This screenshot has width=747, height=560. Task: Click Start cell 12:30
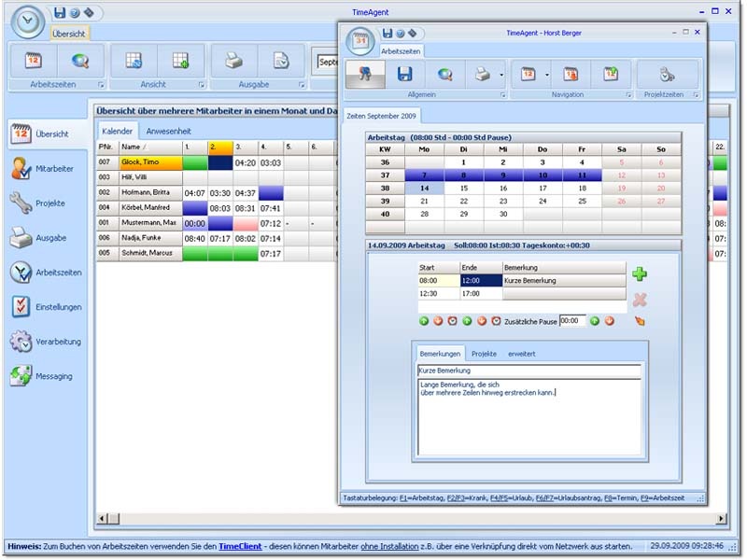[439, 294]
